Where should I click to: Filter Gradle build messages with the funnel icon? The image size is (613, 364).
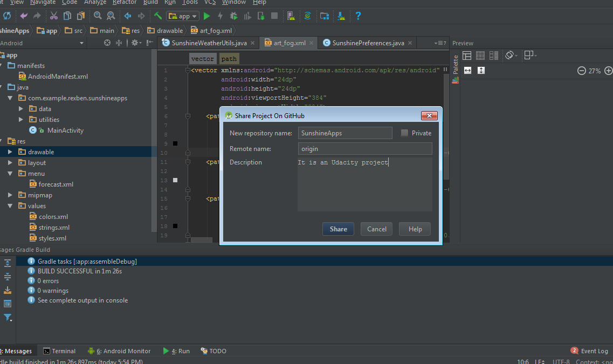[8, 318]
